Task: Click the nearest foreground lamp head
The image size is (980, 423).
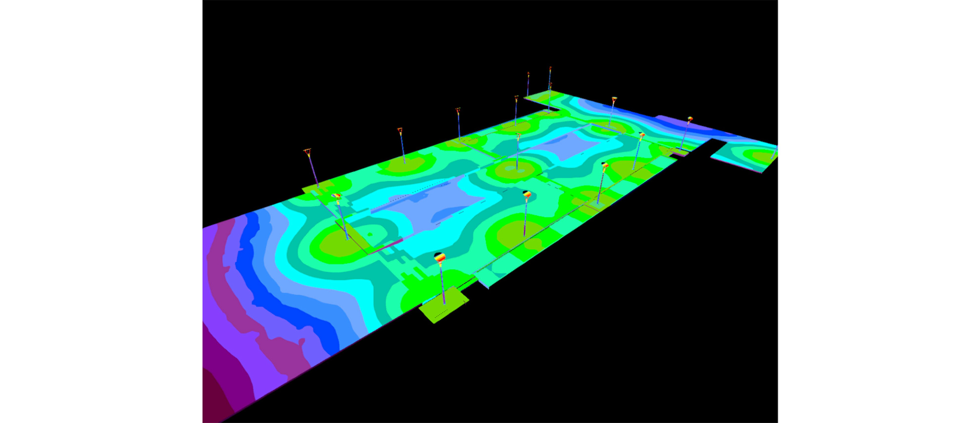Action: pyautogui.click(x=439, y=257)
